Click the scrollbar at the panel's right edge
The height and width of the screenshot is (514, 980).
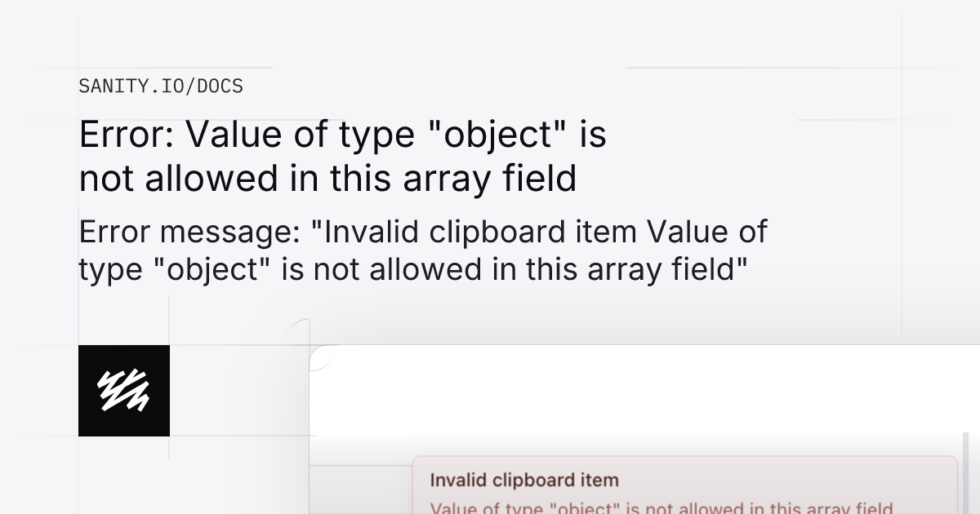coord(964,473)
